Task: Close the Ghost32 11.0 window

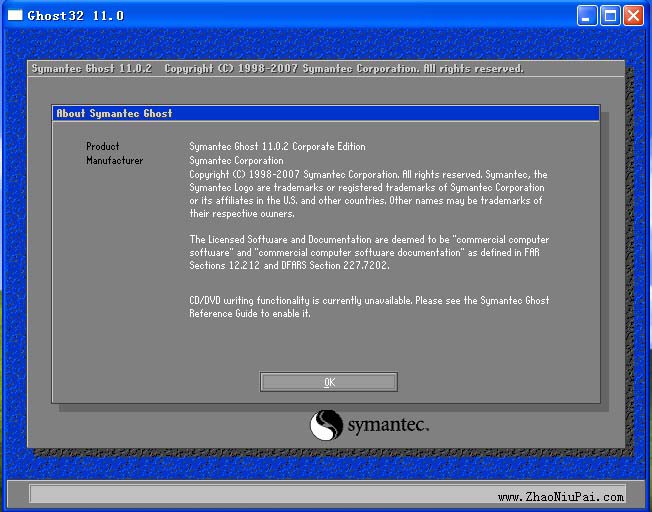Action: pos(633,16)
